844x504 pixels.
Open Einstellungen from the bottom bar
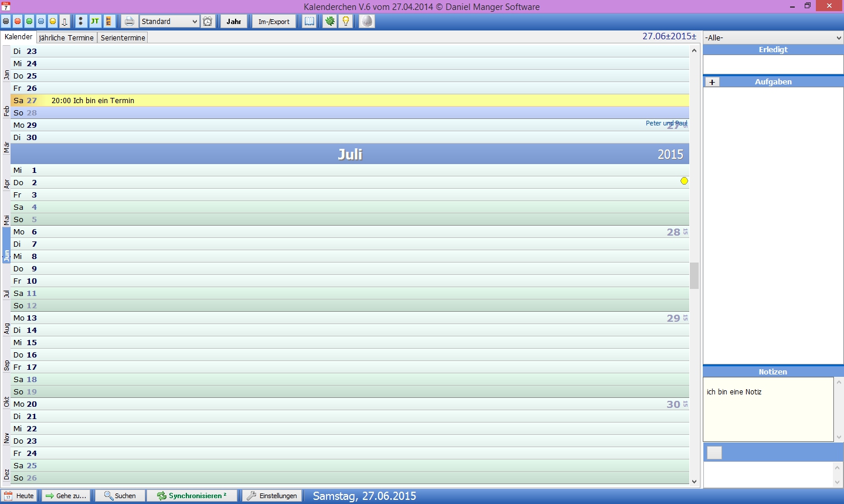[273, 496]
